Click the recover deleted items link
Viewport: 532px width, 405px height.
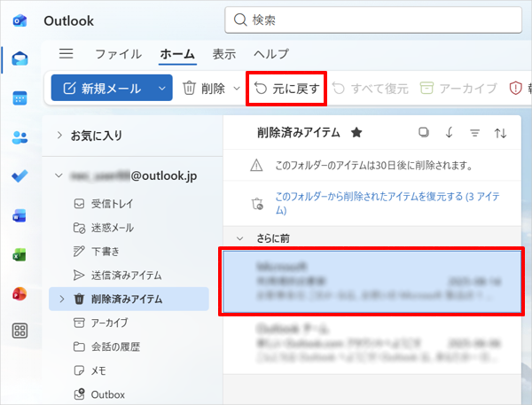point(387,203)
